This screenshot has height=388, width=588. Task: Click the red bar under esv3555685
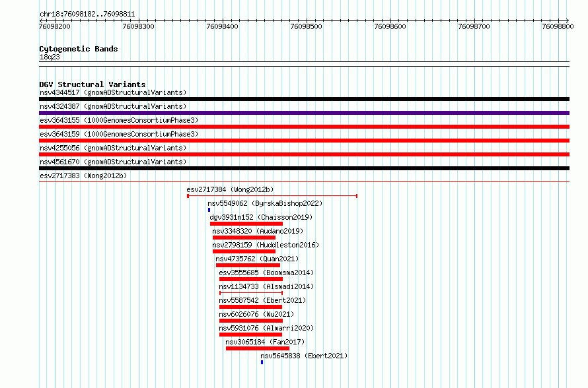point(251,279)
